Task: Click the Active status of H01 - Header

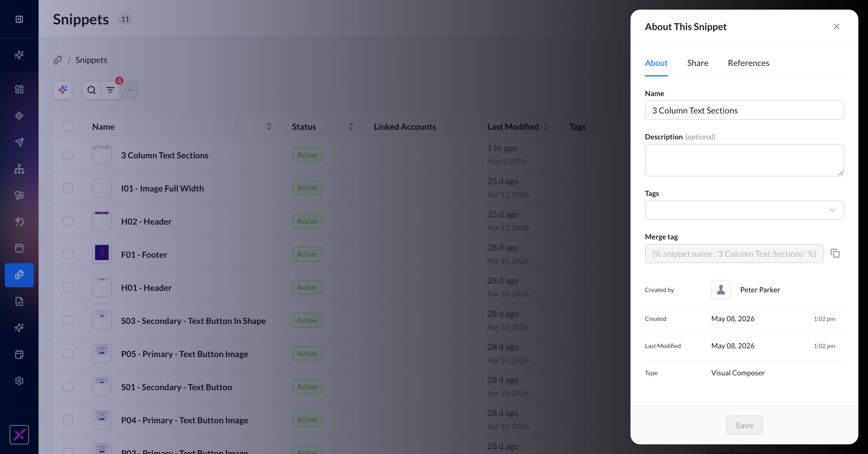Action: pos(307,288)
